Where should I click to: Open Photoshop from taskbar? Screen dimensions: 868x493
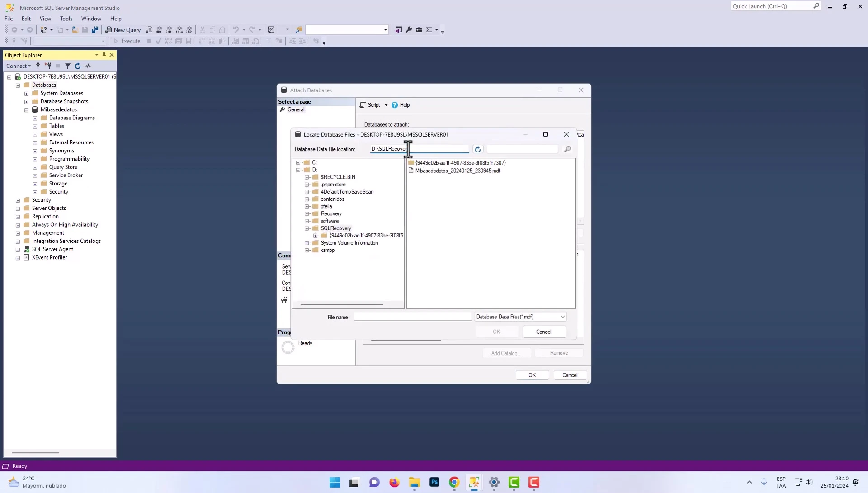pos(434,482)
